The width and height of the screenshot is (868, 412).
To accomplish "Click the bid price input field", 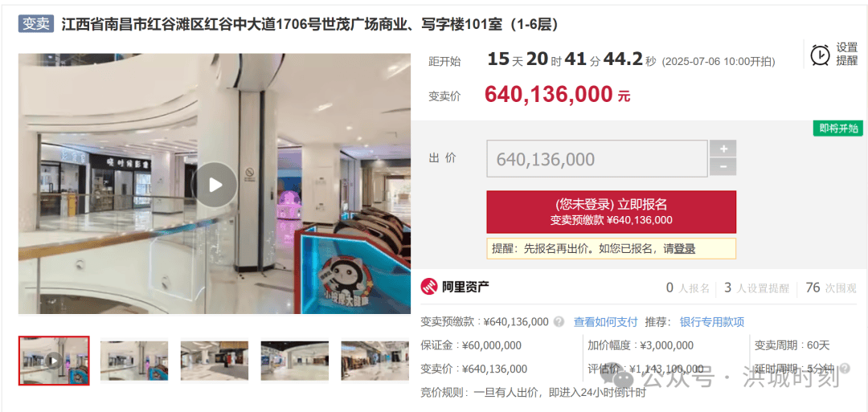I will coord(596,159).
